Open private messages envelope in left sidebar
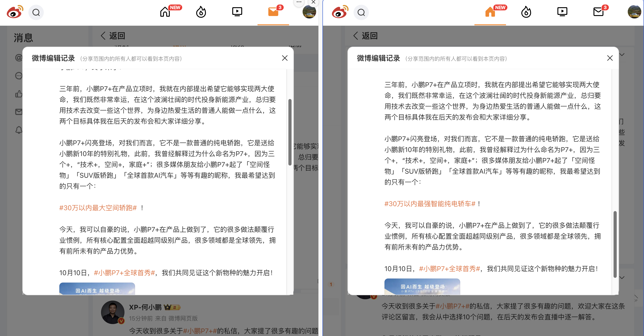Screen dimensions: 644x336 (x=19, y=112)
